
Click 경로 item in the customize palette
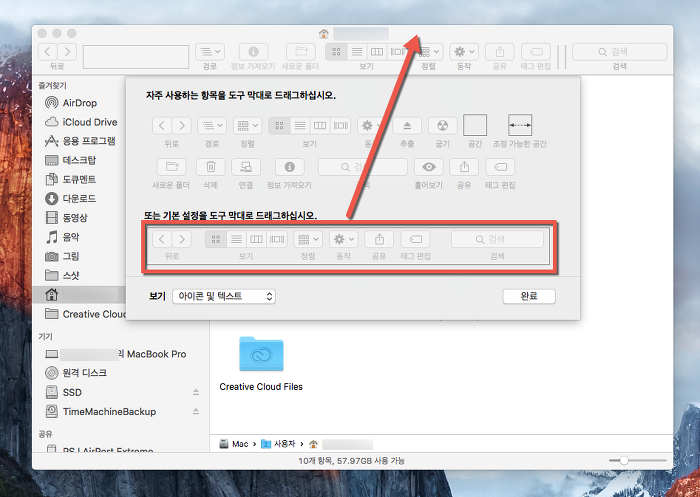click(212, 125)
